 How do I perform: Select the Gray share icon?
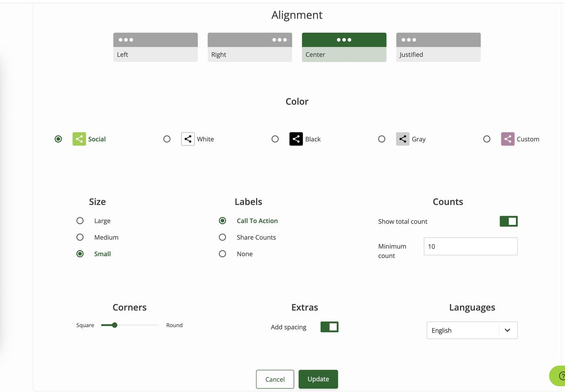click(402, 139)
